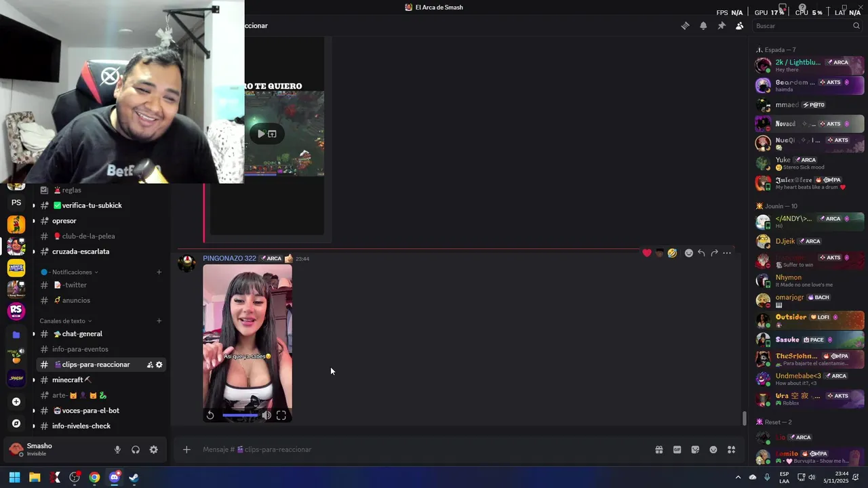
Task: Open more options for the message
Action: pos(727,253)
